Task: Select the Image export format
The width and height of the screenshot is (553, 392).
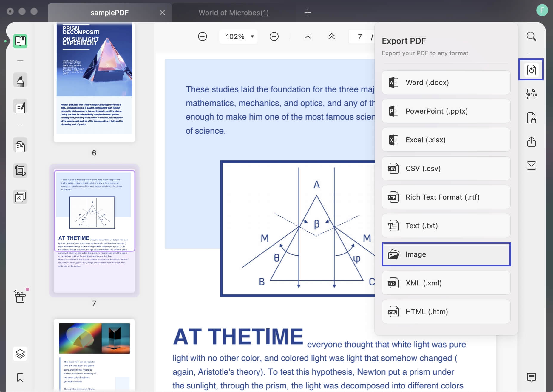Action: click(446, 254)
